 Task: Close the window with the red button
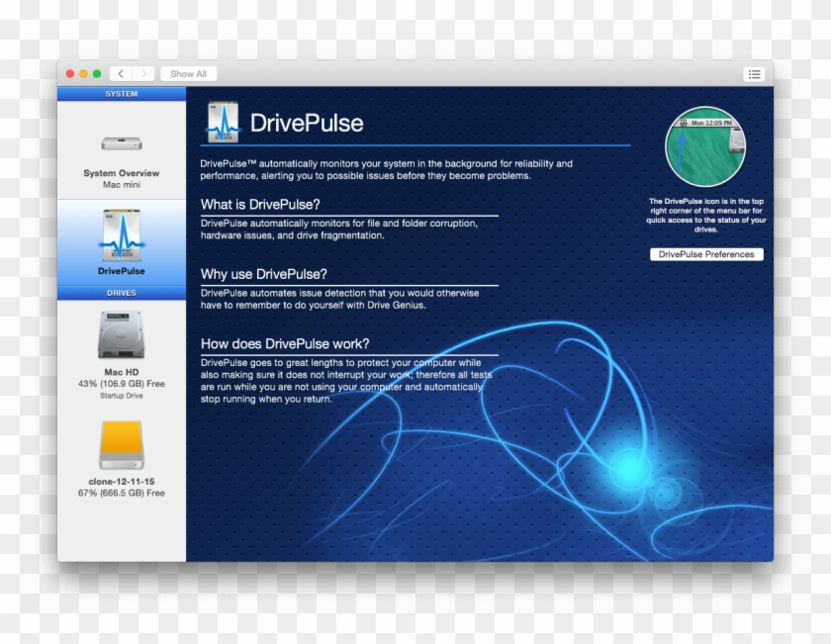click(70, 73)
